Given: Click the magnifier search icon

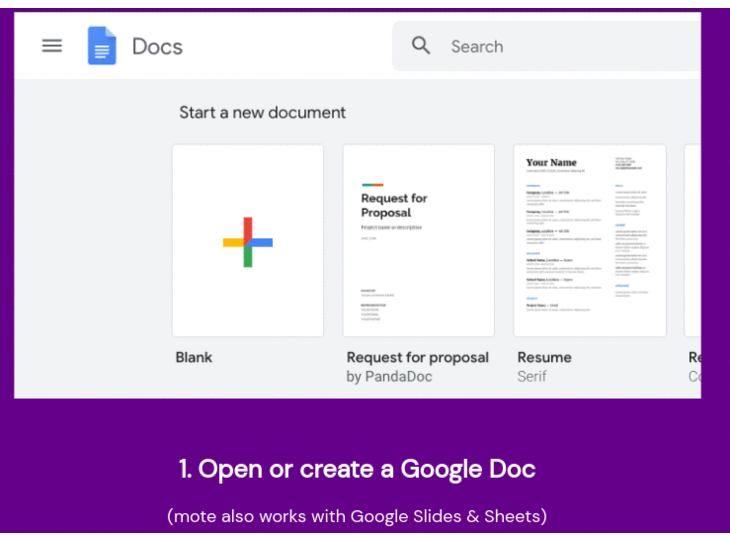Looking at the screenshot, I should 421,46.
